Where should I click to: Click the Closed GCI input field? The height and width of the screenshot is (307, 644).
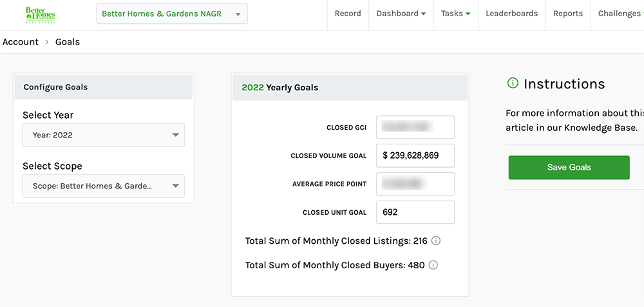[415, 127]
